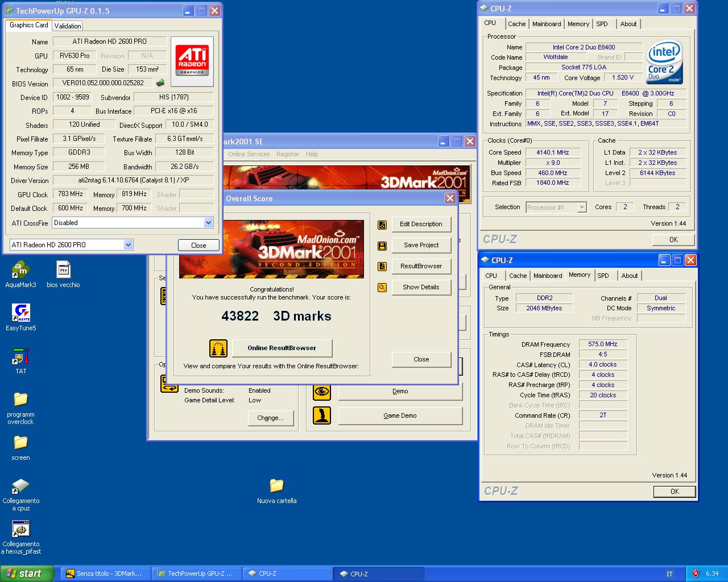Switch to CPU tab in lower CPU-Z

point(491,276)
